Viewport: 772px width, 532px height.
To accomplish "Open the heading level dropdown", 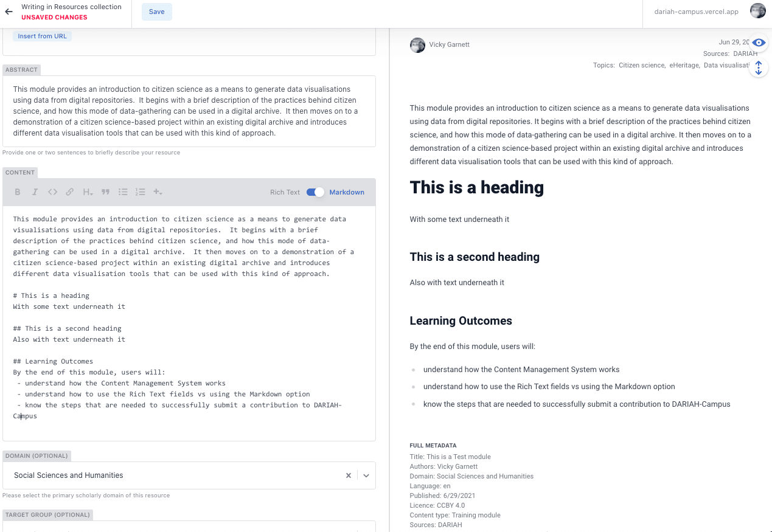I will click(88, 192).
